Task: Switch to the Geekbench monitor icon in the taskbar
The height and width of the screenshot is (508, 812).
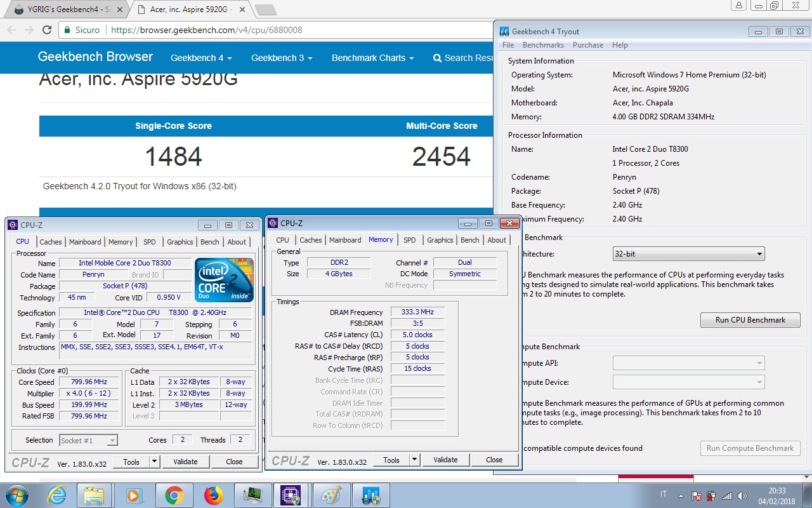Action: tap(252, 495)
